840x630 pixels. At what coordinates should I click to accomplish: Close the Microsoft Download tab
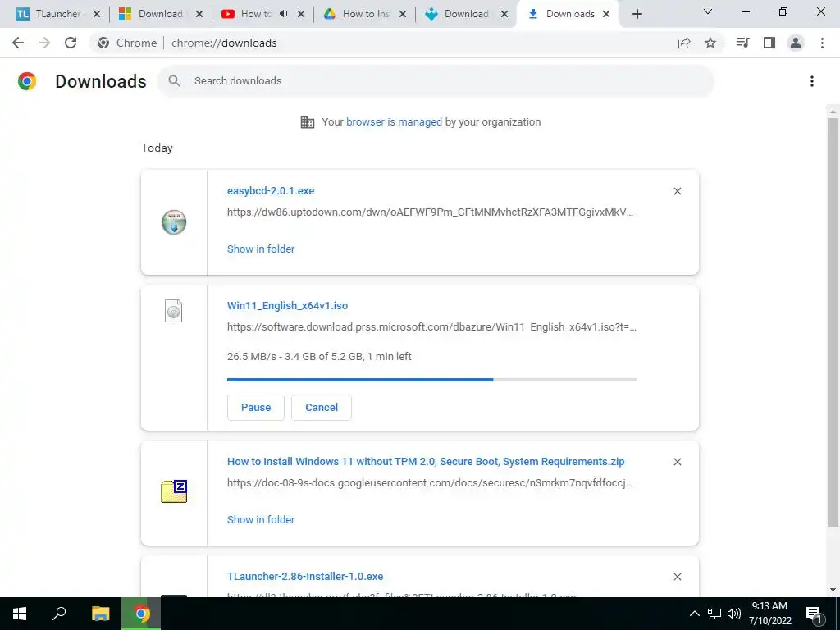(x=199, y=15)
